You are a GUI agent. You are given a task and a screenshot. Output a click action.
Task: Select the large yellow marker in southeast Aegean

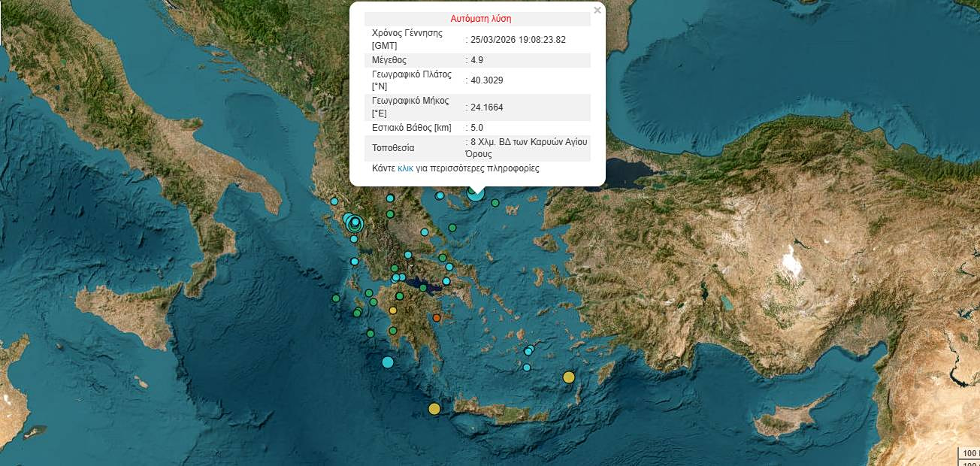pos(569,377)
